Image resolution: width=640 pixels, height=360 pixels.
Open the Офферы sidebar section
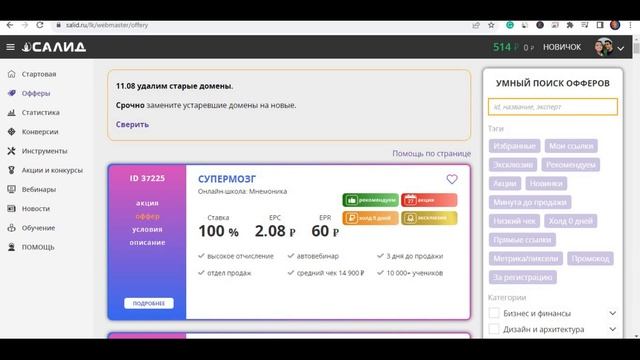(36, 93)
